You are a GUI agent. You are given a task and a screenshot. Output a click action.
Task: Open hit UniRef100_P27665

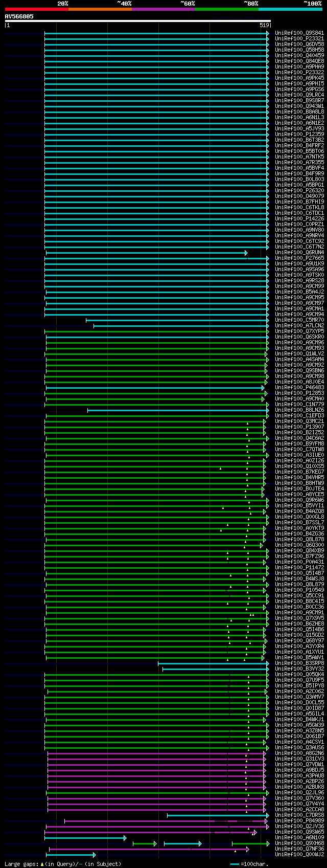299,258
